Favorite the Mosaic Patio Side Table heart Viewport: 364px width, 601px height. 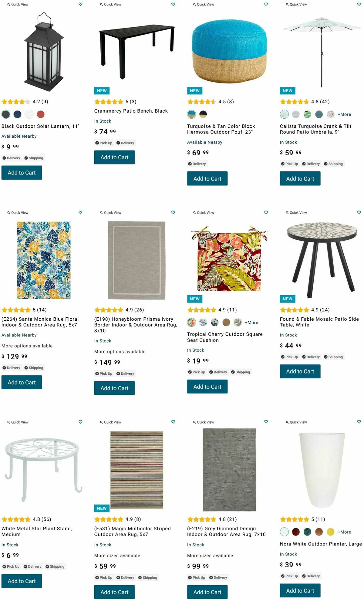point(359,212)
